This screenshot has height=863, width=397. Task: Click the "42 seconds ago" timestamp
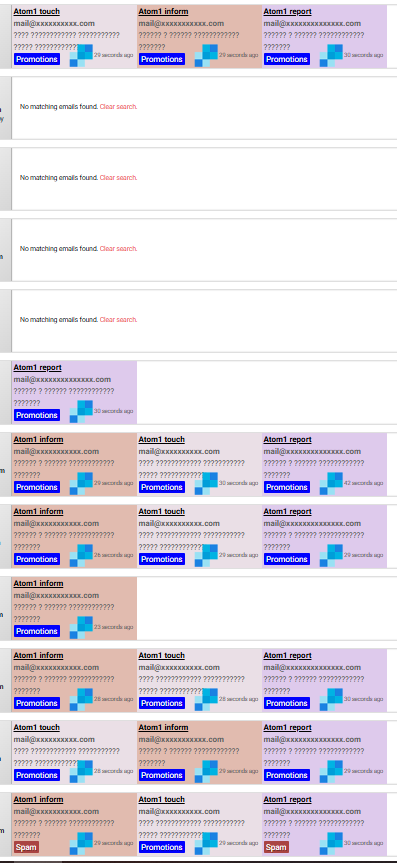pyautogui.click(x=363, y=483)
